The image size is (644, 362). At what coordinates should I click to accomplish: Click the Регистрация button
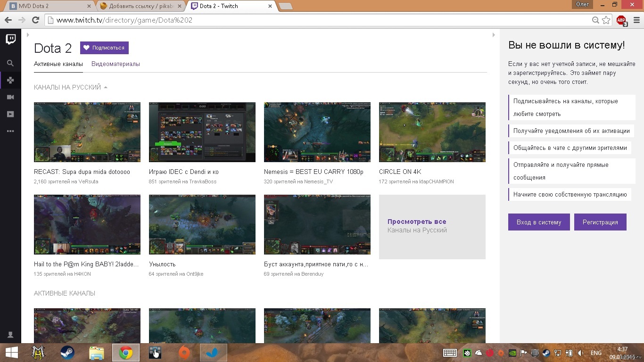point(600,222)
